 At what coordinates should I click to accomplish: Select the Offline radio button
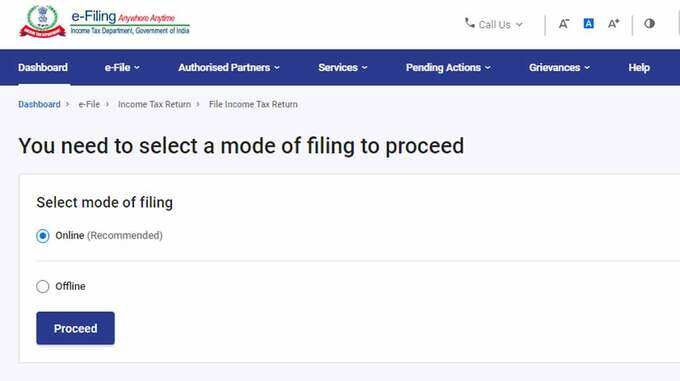pyautogui.click(x=42, y=287)
